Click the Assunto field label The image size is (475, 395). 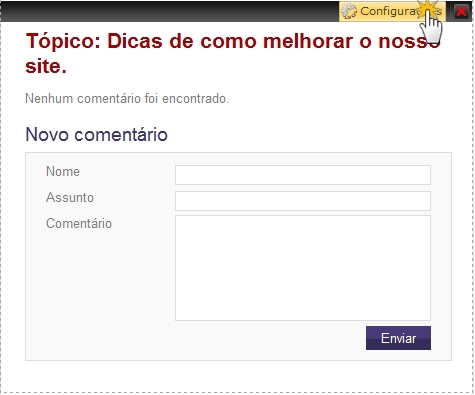(x=70, y=197)
